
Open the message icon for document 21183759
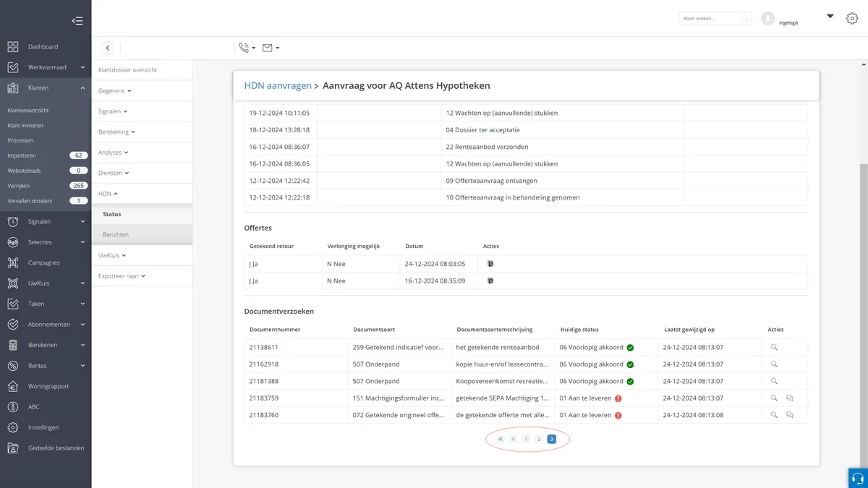coord(790,398)
